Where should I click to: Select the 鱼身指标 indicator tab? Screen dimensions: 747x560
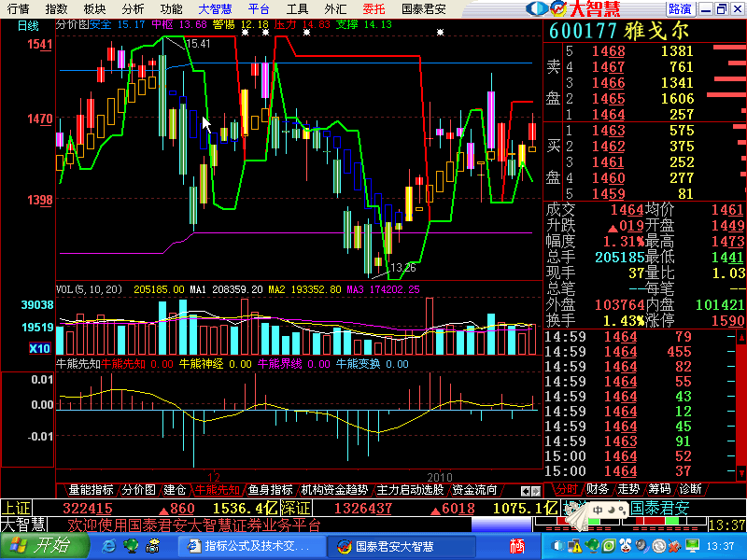click(270, 489)
